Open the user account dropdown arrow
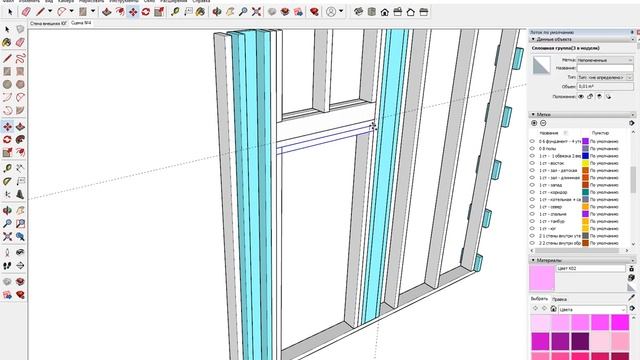The image size is (640, 360). point(341,12)
